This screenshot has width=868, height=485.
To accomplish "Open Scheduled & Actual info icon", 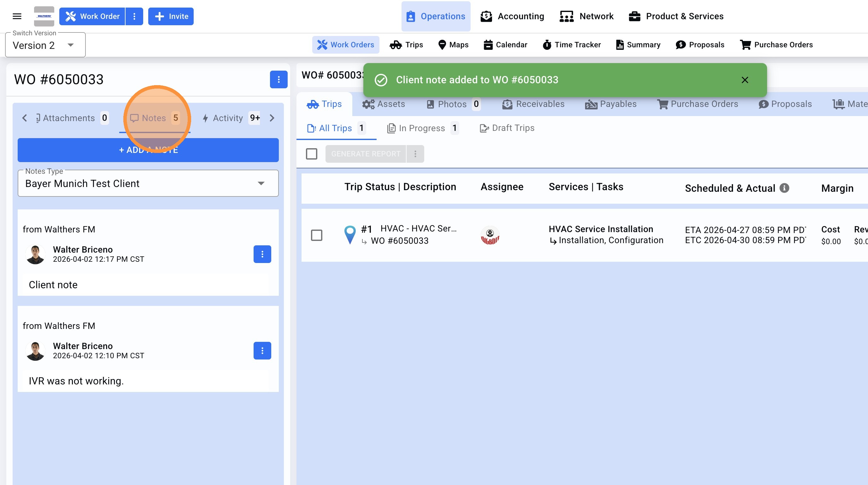I will point(784,188).
